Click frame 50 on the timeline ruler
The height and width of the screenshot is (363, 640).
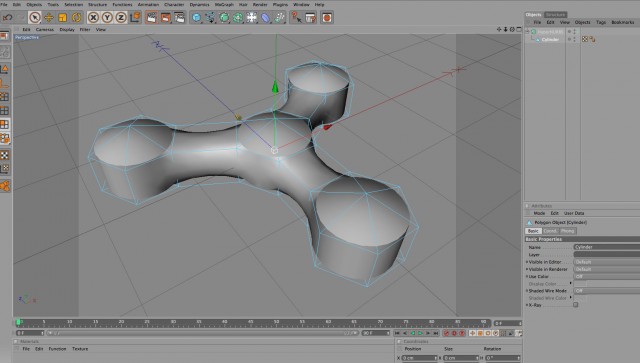pos(276,323)
